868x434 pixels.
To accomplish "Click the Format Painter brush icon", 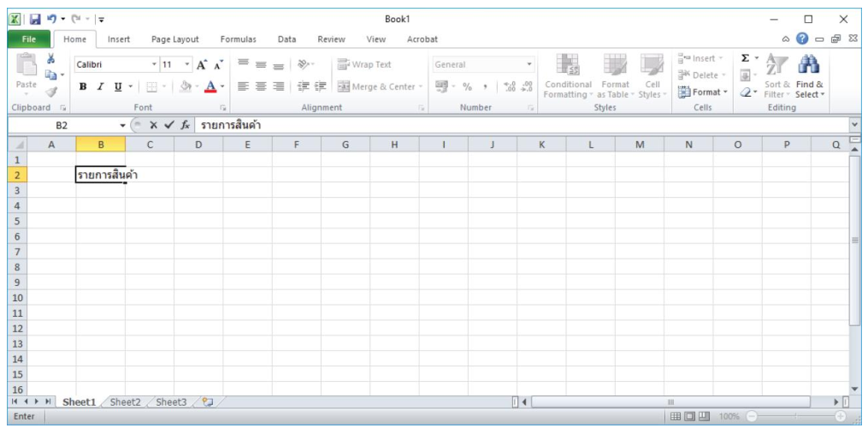I will click(51, 92).
